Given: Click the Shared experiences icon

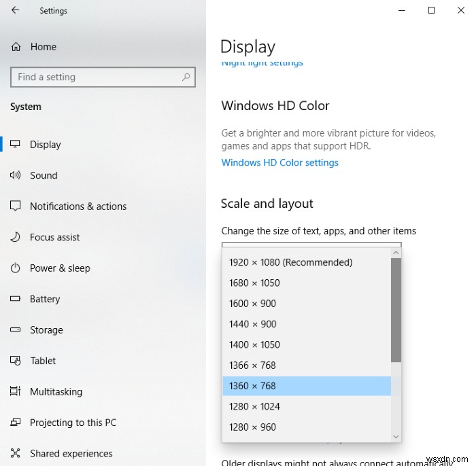Looking at the screenshot, I should coord(15,453).
